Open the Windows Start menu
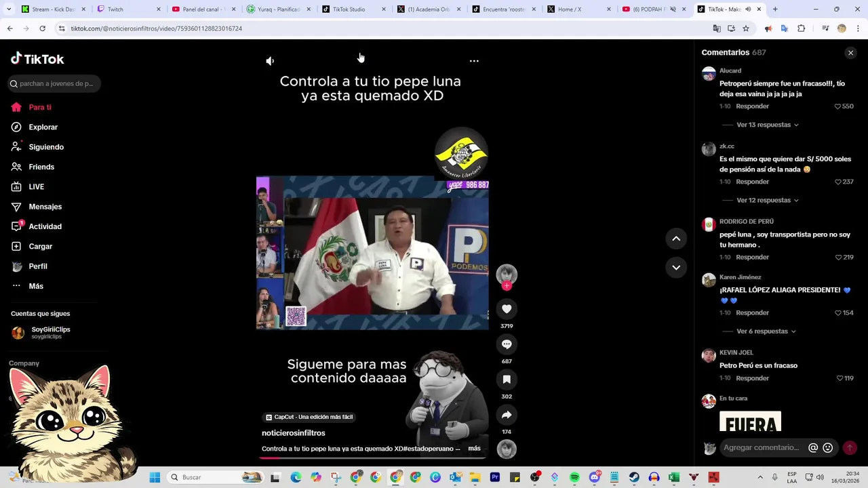This screenshot has height=488, width=868. tap(155, 477)
